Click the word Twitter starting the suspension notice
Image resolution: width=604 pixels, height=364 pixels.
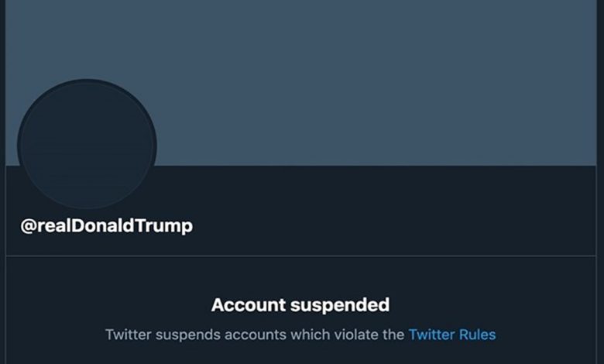click(x=129, y=335)
